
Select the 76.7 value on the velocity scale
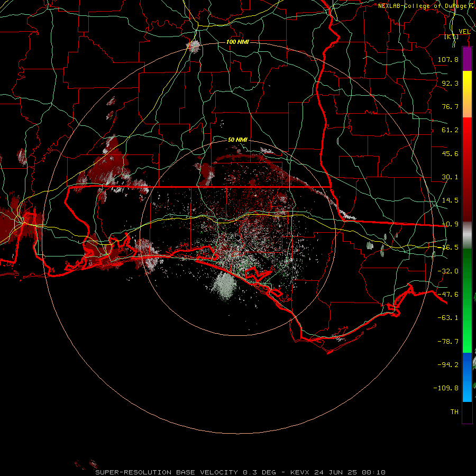pyautogui.click(x=450, y=106)
